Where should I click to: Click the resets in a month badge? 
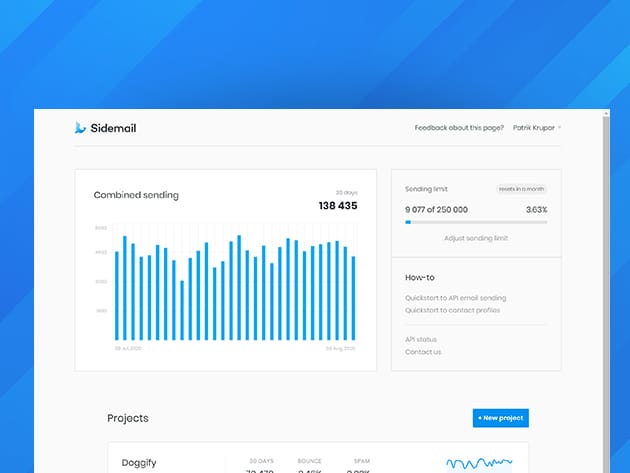[x=522, y=188]
